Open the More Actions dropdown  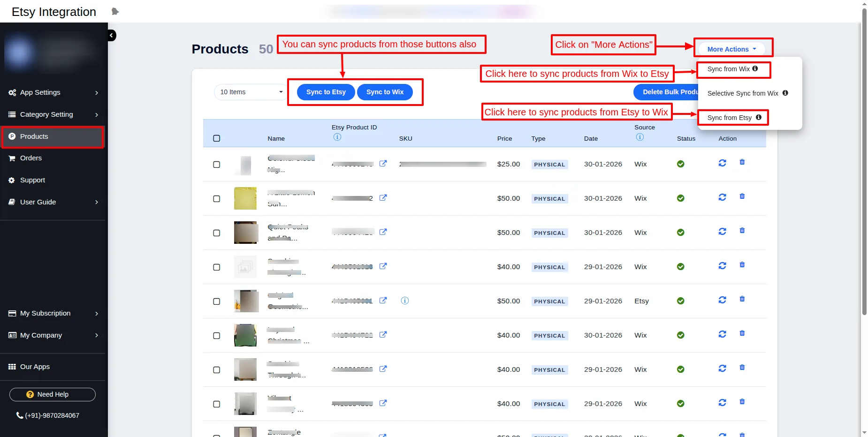[x=731, y=49]
